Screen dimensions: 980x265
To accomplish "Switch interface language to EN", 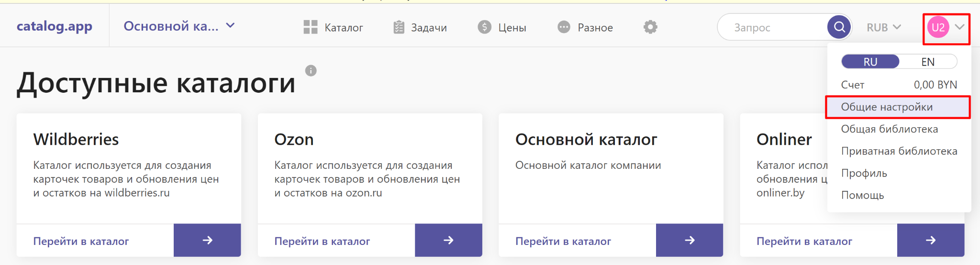I will [x=928, y=62].
